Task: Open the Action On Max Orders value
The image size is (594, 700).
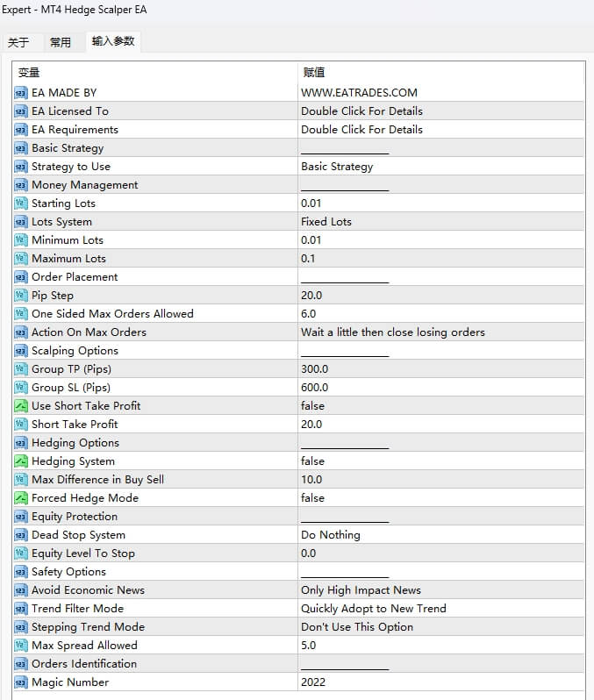Action: 392,332
